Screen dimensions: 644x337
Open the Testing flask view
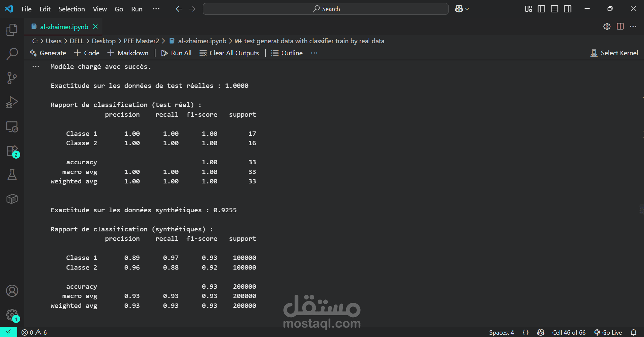click(x=12, y=175)
